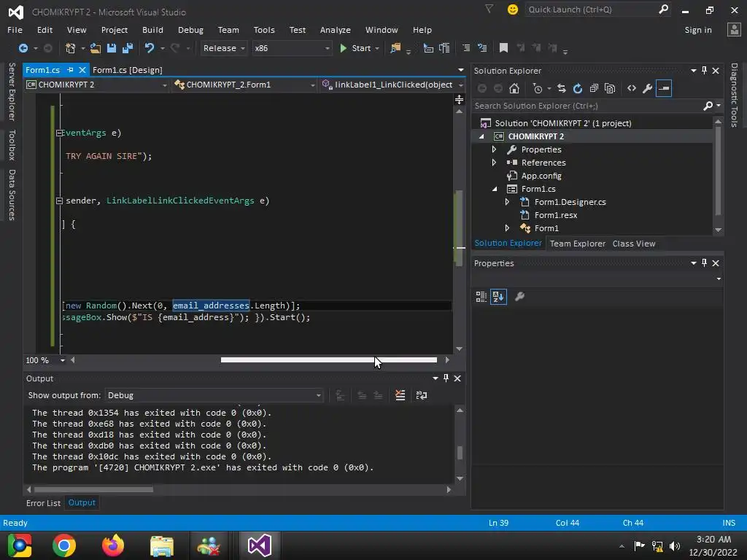Open the CHOMIKRYPT 2 project navigation dropdown
Screen dimensions: 747x560
[x=97, y=85]
